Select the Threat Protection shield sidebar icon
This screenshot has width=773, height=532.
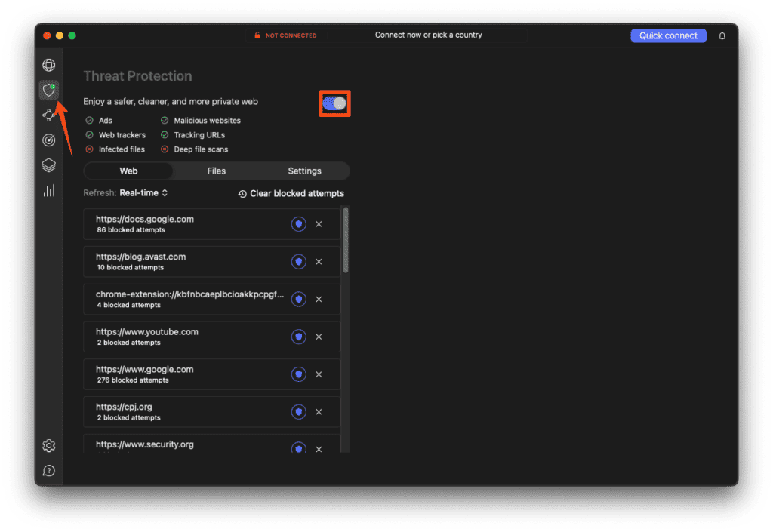click(x=49, y=90)
